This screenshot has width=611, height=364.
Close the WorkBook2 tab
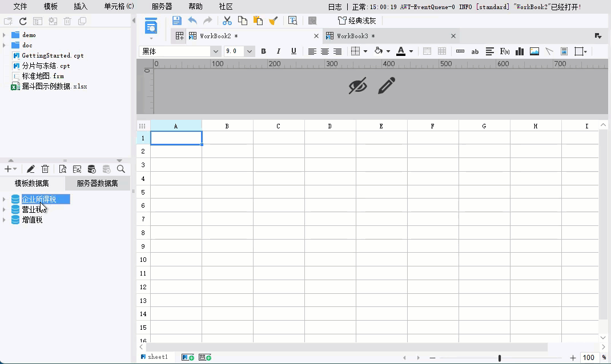pyautogui.click(x=316, y=36)
